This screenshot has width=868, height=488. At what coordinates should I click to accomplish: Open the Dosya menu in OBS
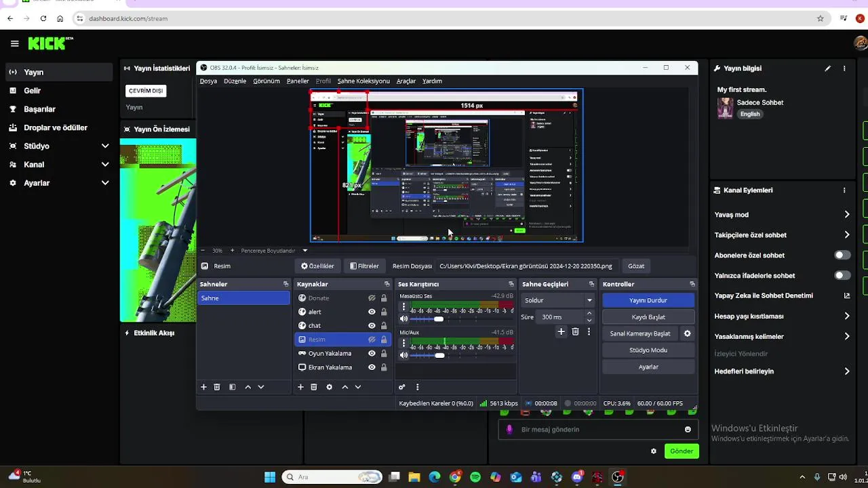pos(208,81)
